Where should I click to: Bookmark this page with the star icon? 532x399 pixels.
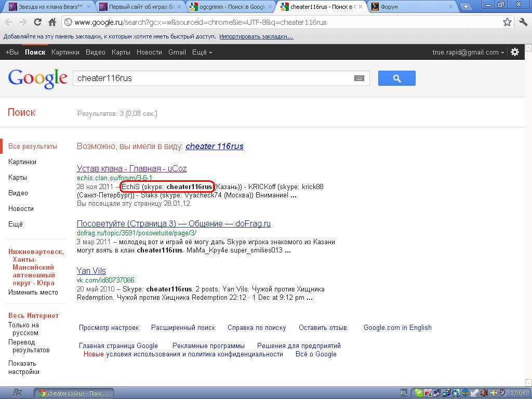507,22
